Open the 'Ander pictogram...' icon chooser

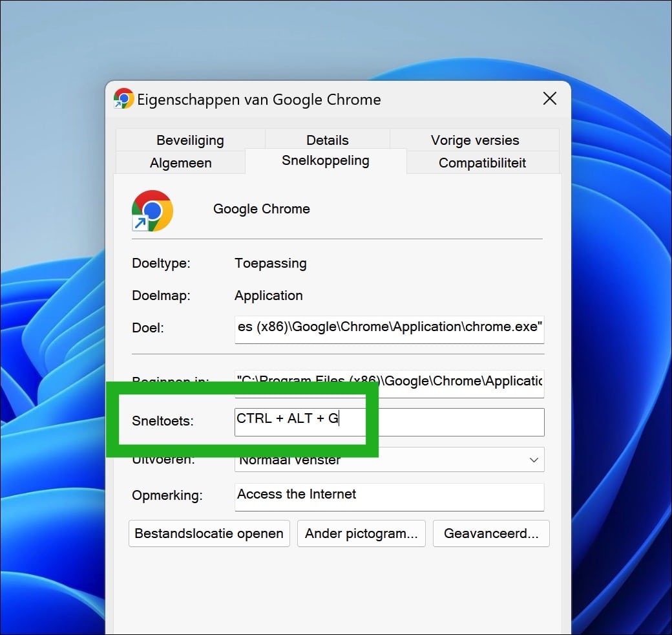[361, 533]
